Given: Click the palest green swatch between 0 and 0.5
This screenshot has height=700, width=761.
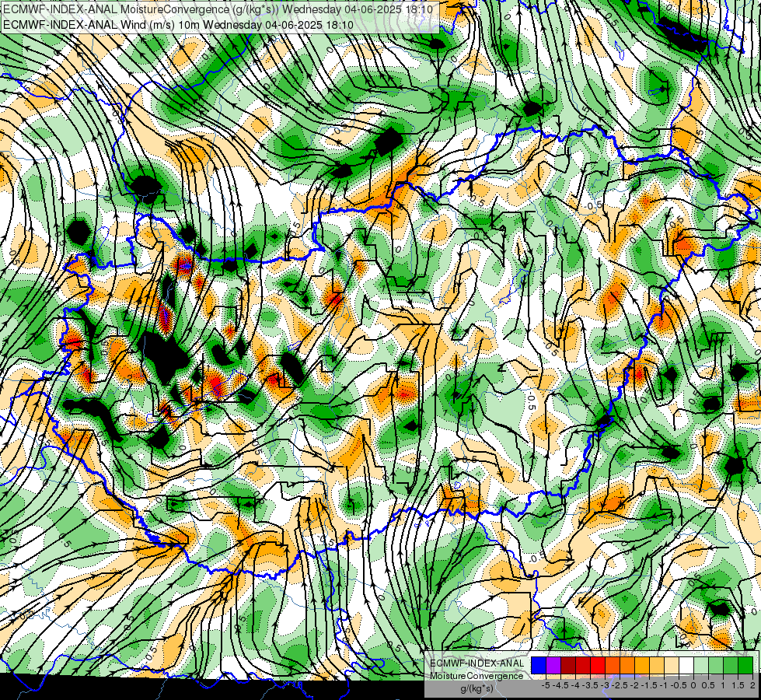Looking at the screenshot, I should coord(701,666).
